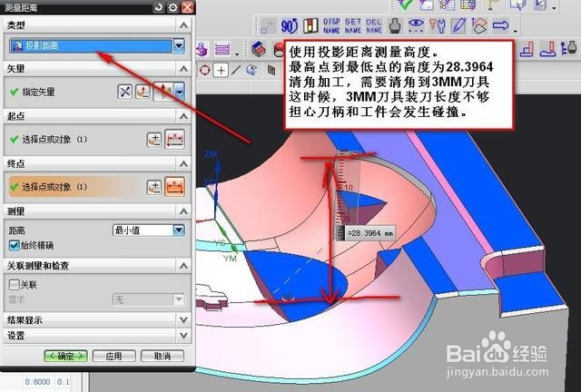Open the arrow of purple stacked lines toolbar

pos(237,54)
